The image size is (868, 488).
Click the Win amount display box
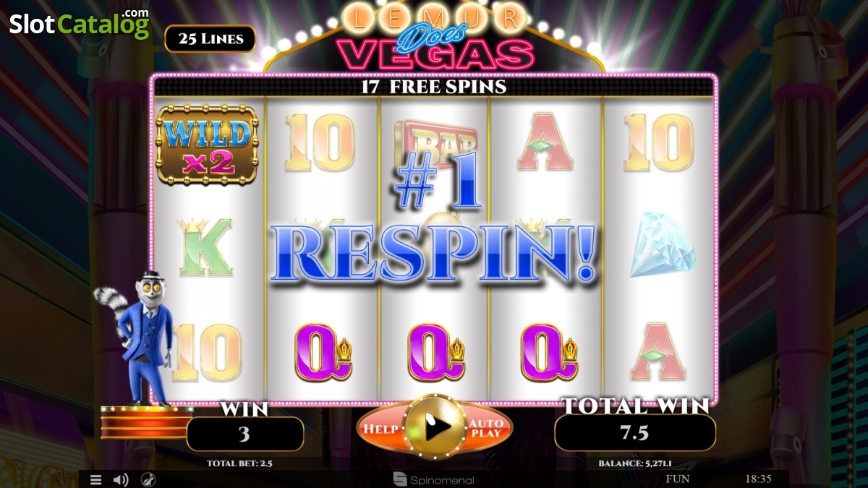click(x=244, y=434)
